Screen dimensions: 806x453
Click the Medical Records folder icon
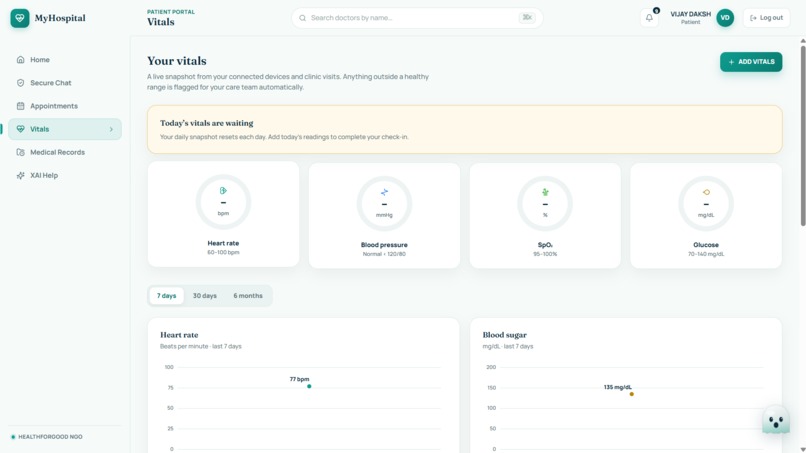click(21, 152)
